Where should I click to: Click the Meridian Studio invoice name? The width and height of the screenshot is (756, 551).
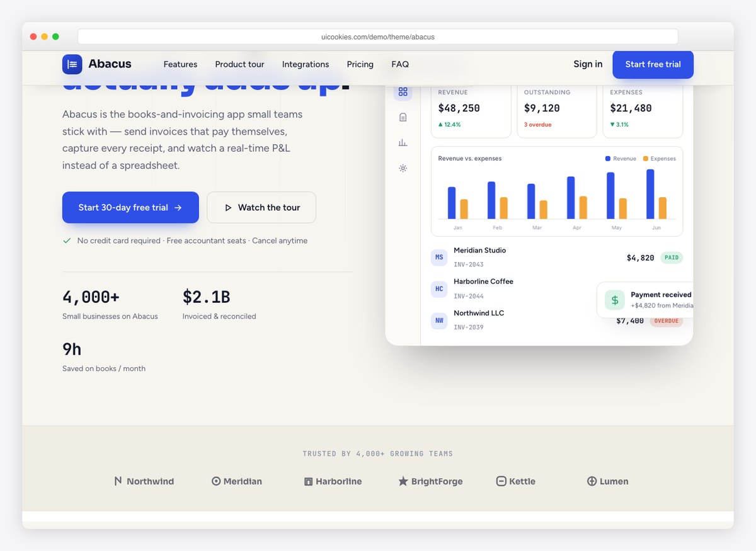coord(479,250)
